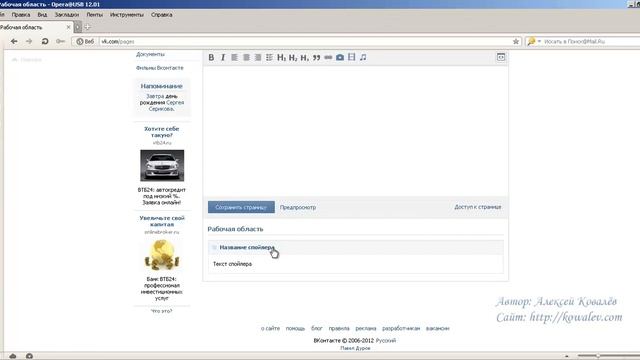Open the Ленты menu
This screenshot has height=360, width=640.
click(x=94, y=15)
